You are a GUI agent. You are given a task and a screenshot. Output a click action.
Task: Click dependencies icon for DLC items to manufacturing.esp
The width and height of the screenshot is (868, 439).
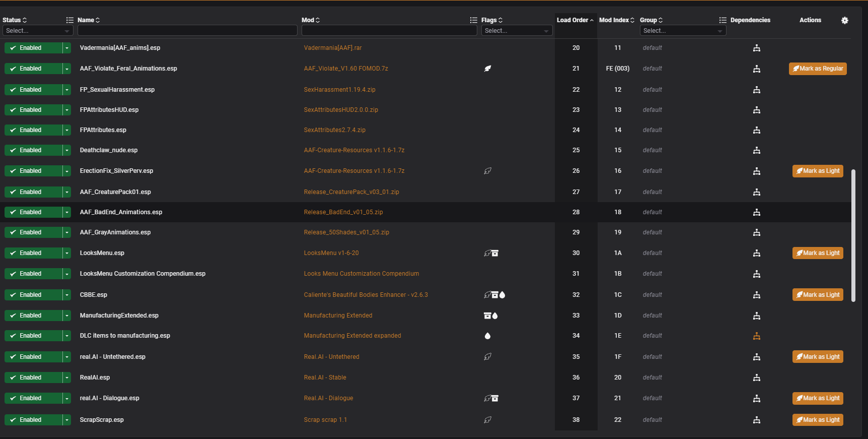click(x=756, y=336)
